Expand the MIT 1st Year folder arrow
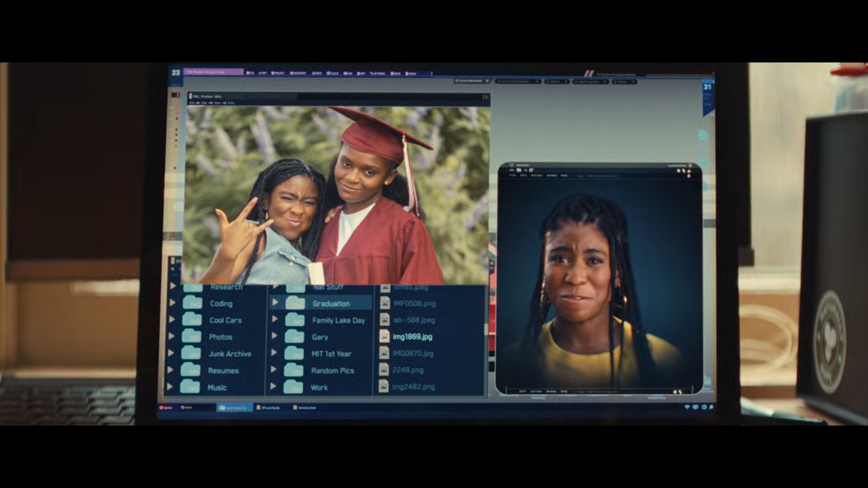This screenshot has width=868, height=488. pyautogui.click(x=274, y=353)
